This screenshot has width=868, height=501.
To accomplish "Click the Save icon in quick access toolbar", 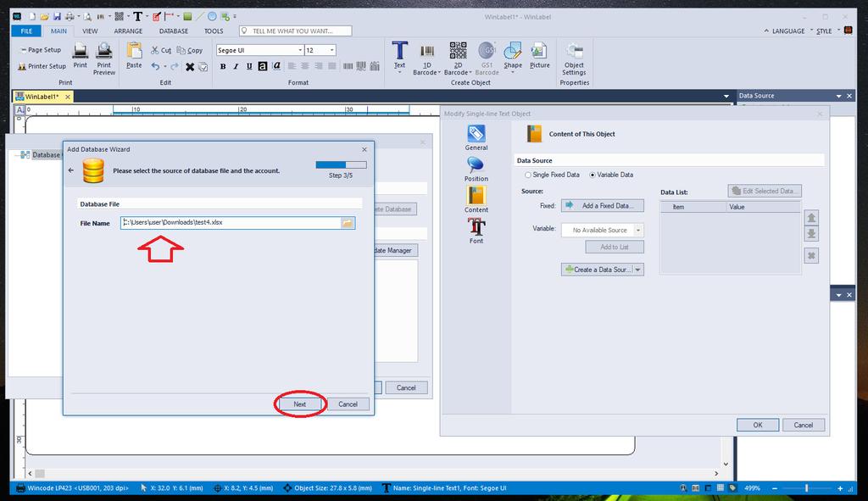I will pos(57,17).
